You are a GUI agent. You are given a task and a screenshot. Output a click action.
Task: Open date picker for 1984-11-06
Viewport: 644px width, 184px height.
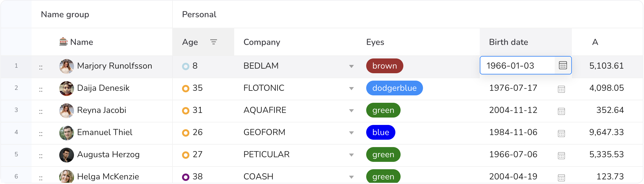(561, 134)
